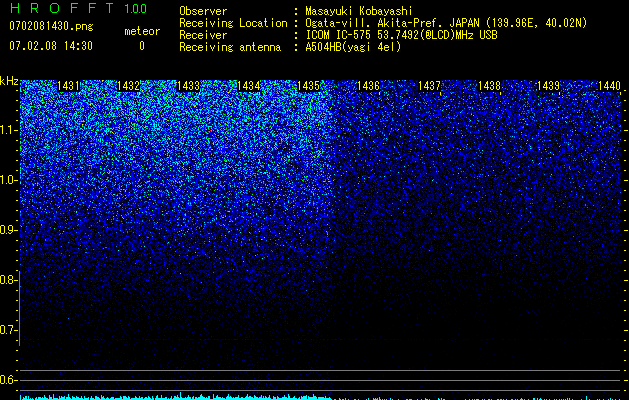The height and width of the screenshot is (400, 629).
Task: Click the 0.7 frequency axis label
Action: (8, 330)
